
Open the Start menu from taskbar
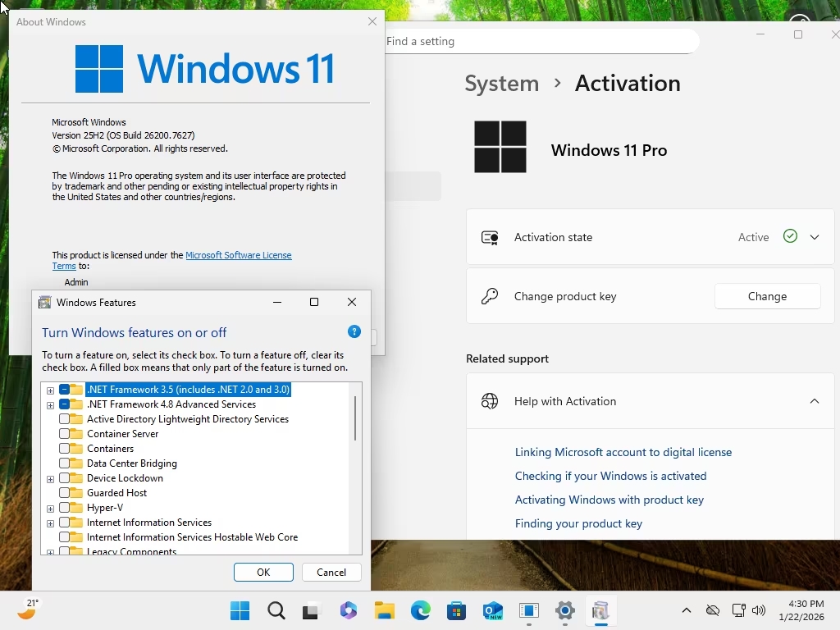(x=240, y=611)
